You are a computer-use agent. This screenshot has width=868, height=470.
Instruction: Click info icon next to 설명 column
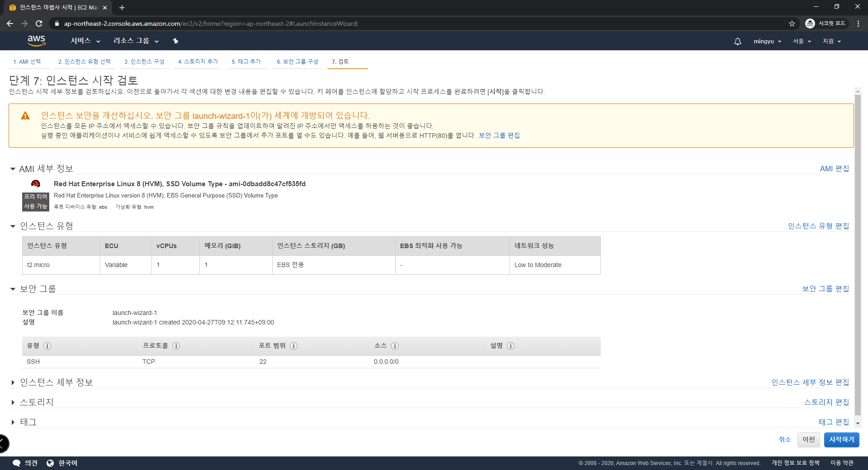click(510, 346)
